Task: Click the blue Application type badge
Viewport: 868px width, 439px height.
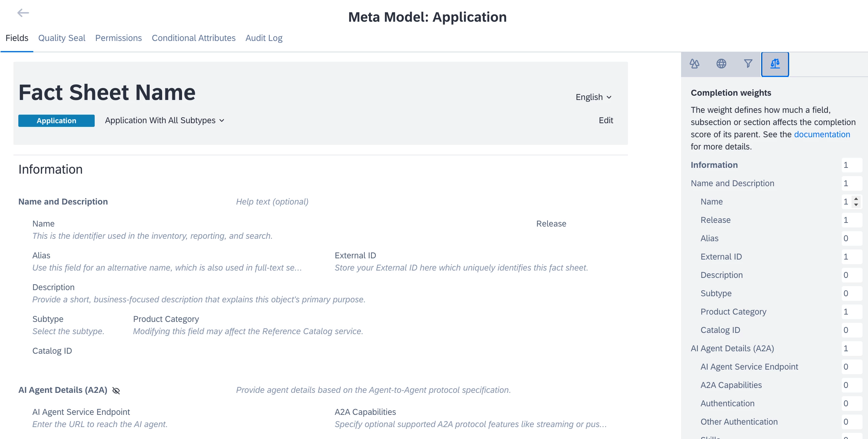Action: click(x=56, y=121)
